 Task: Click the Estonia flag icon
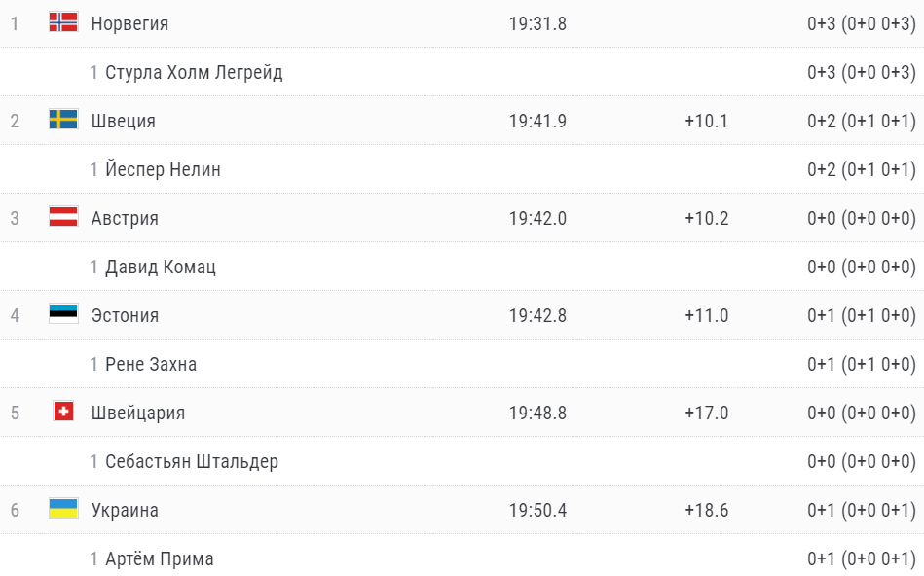coord(63,314)
